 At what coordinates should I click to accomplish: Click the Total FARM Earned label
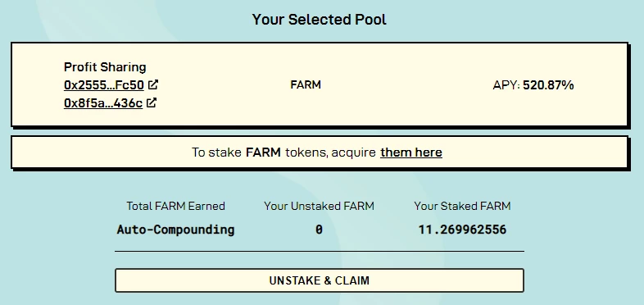click(x=175, y=206)
